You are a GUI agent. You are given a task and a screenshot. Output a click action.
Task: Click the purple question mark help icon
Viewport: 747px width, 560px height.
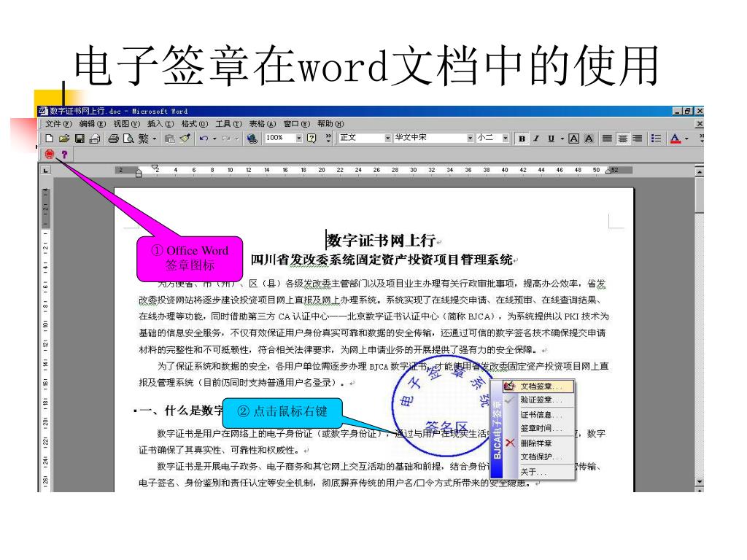click(x=64, y=154)
